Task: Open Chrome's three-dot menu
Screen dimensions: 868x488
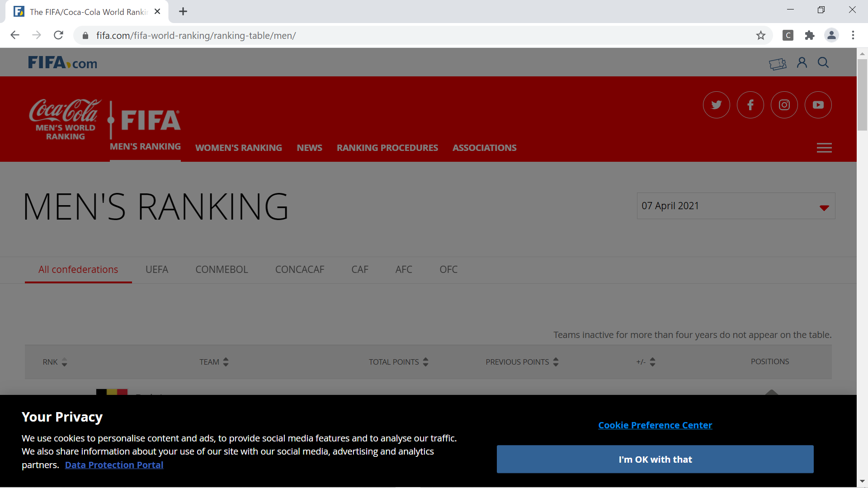Action: click(853, 35)
